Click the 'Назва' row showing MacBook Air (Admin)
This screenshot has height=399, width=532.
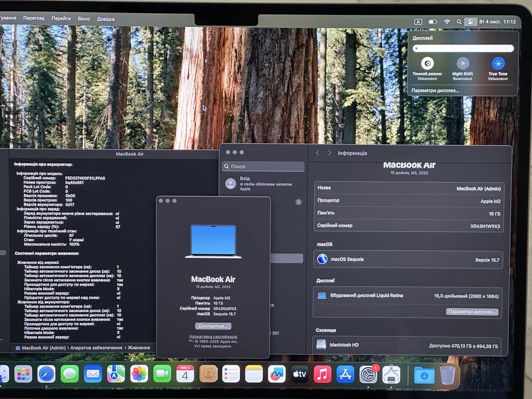409,188
